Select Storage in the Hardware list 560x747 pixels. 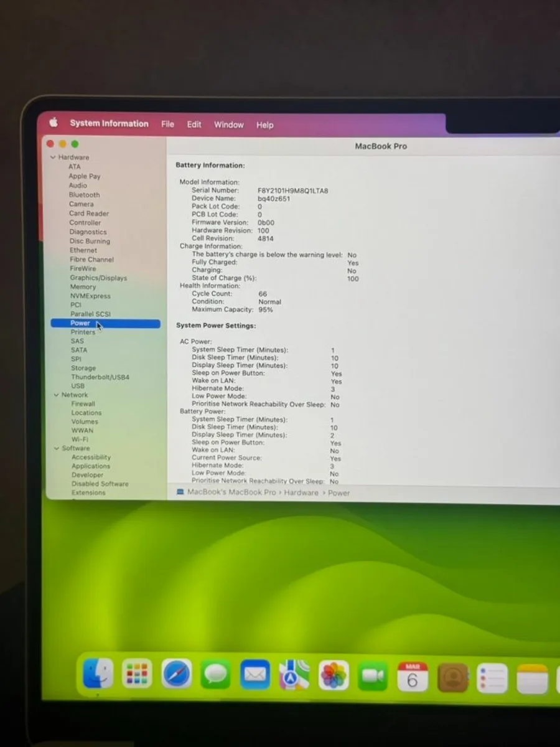(x=83, y=368)
